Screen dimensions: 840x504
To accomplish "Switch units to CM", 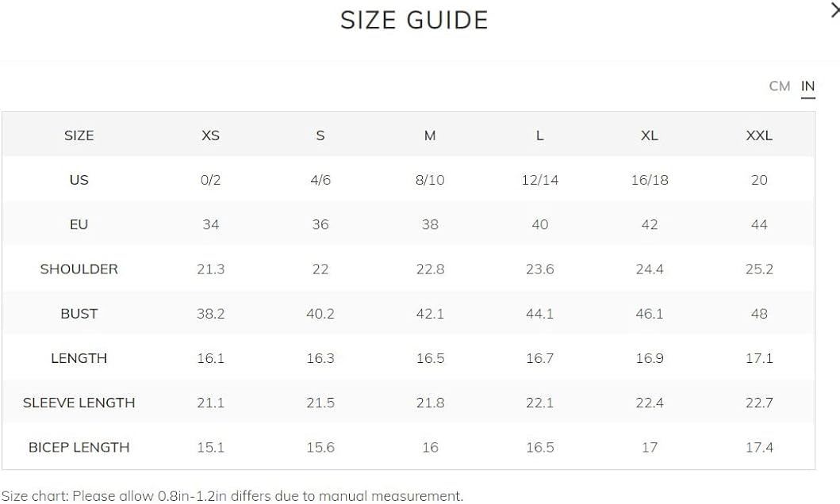I will tap(780, 86).
